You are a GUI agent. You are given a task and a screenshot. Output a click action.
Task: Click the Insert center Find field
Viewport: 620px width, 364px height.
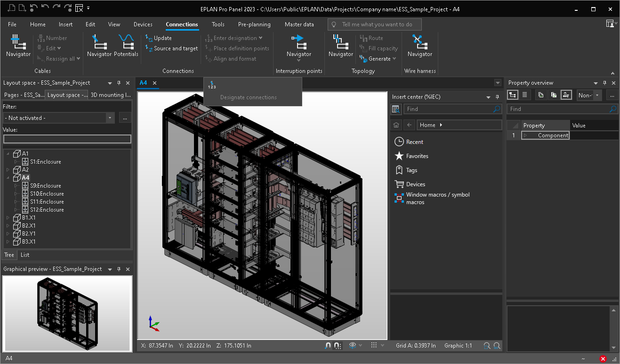[x=448, y=109]
